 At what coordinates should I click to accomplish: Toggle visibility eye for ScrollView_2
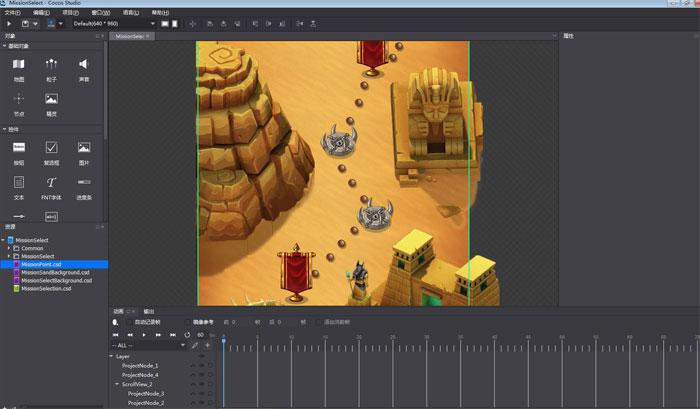(202, 384)
